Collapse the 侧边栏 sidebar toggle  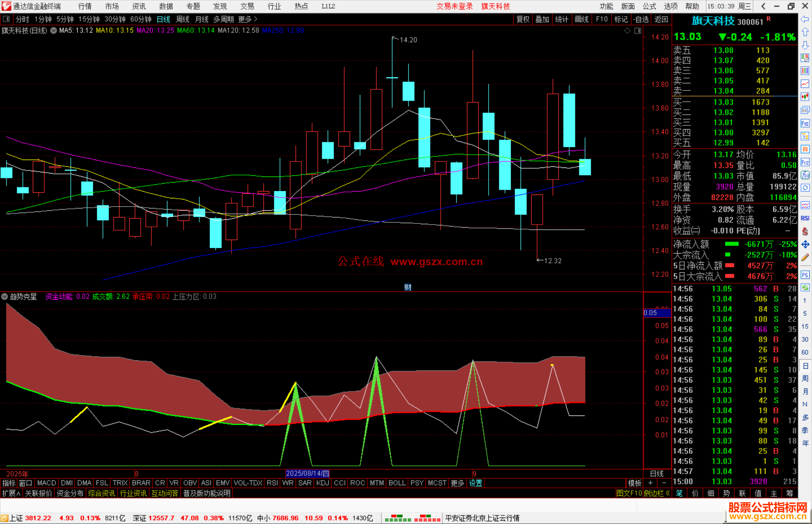657,493
